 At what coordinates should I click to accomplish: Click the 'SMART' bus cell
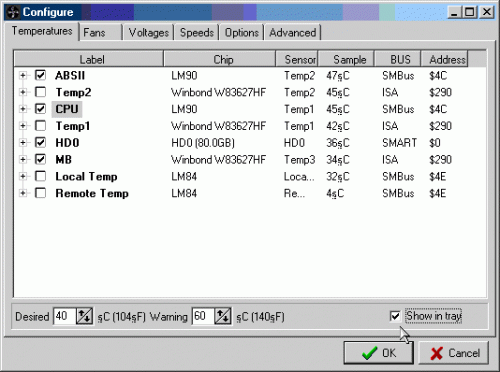pyautogui.click(x=399, y=143)
